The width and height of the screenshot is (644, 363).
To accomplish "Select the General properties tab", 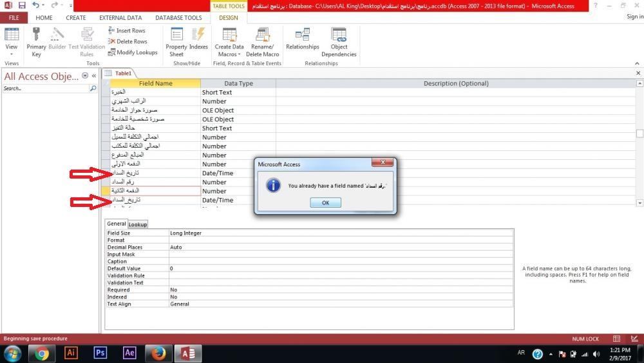I will (116, 224).
